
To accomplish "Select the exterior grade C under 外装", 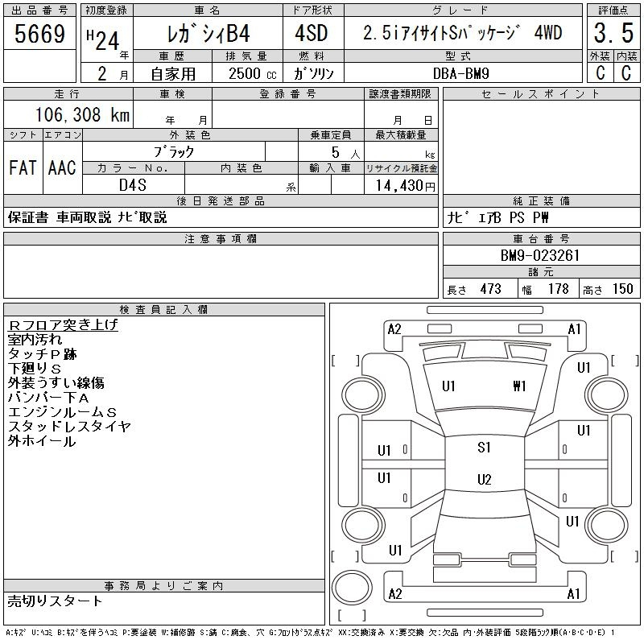I will [x=601, y=73].
